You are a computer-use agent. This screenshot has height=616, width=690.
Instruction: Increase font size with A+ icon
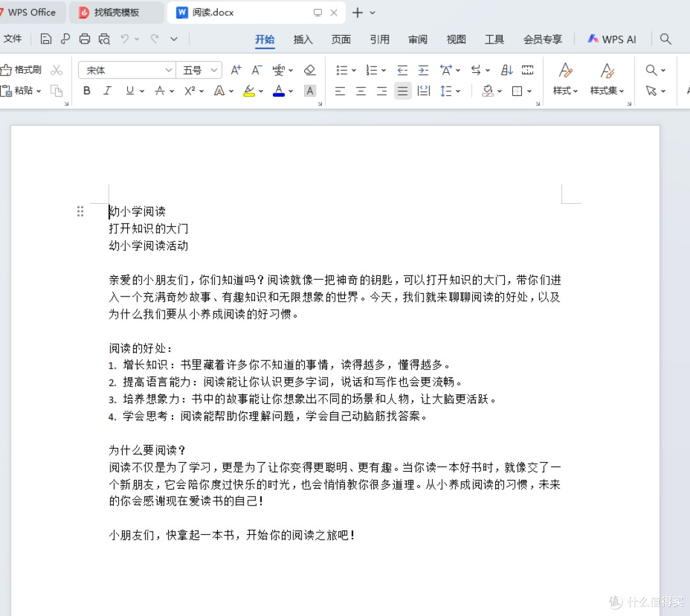(236, 70)
